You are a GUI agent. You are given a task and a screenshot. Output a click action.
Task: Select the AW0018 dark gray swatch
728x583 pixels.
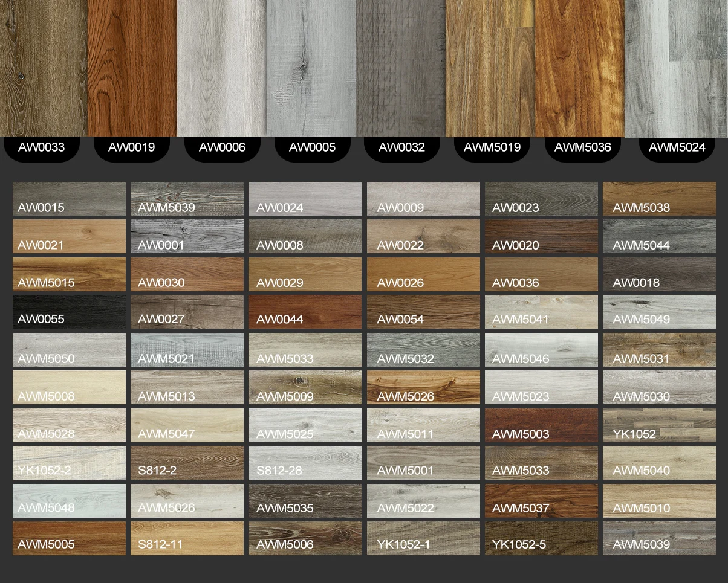click(x=659, y=274)
